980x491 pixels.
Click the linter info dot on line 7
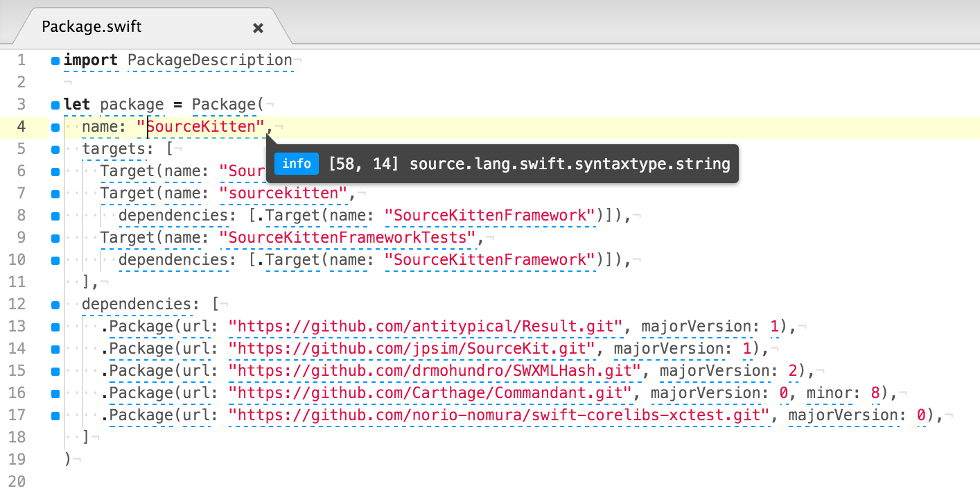coord(55,194)
